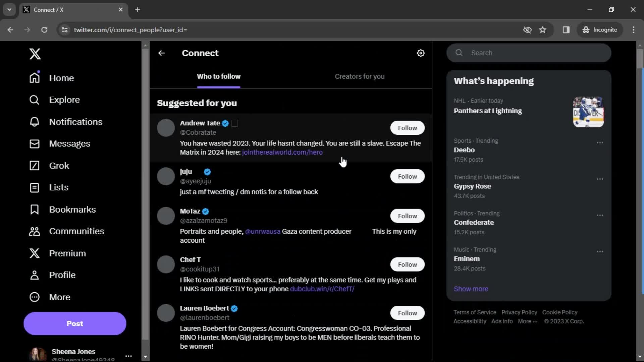Follow Andrew Tate account
The height and width of the screenshot is (362, 644).
pyautogui.click(x=407, y=128)
